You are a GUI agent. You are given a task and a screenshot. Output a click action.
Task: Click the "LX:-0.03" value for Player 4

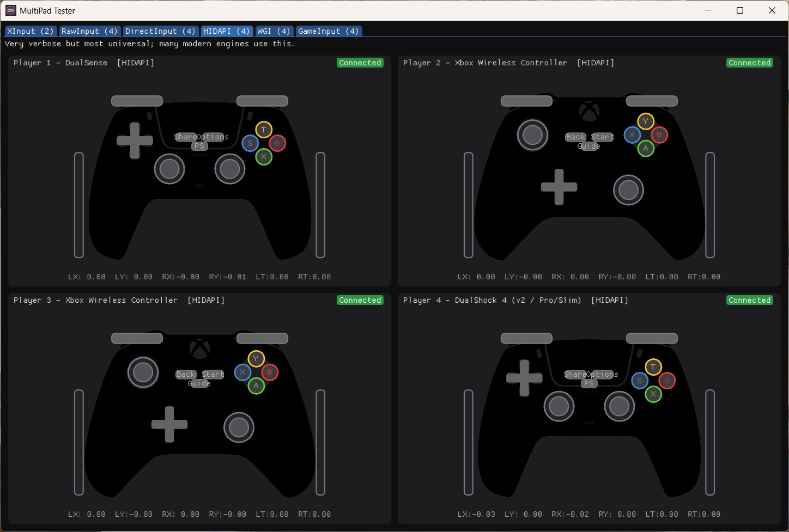(477, 514)
